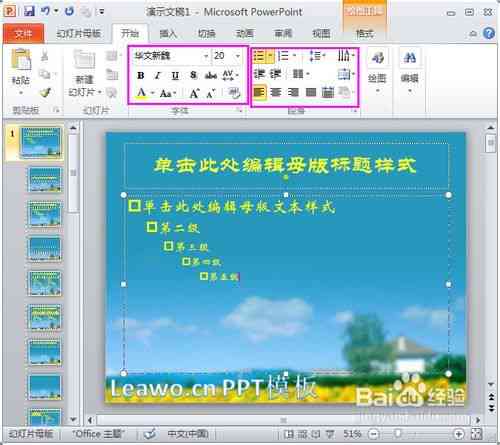Click the 新建幻灯片 button
This screenshot has height=445, width=500.
(84, 73)
